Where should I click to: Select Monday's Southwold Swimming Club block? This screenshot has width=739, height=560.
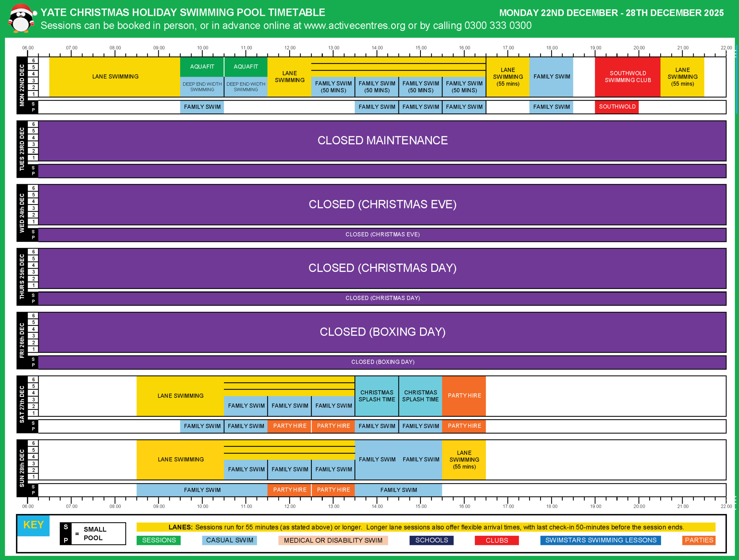click(627, 77)
